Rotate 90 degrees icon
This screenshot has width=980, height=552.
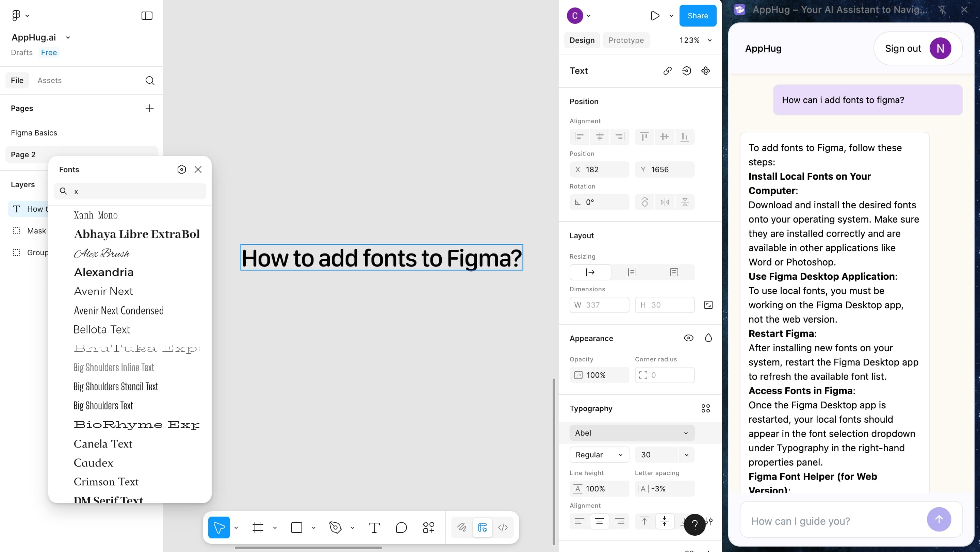tap(644, 202)
